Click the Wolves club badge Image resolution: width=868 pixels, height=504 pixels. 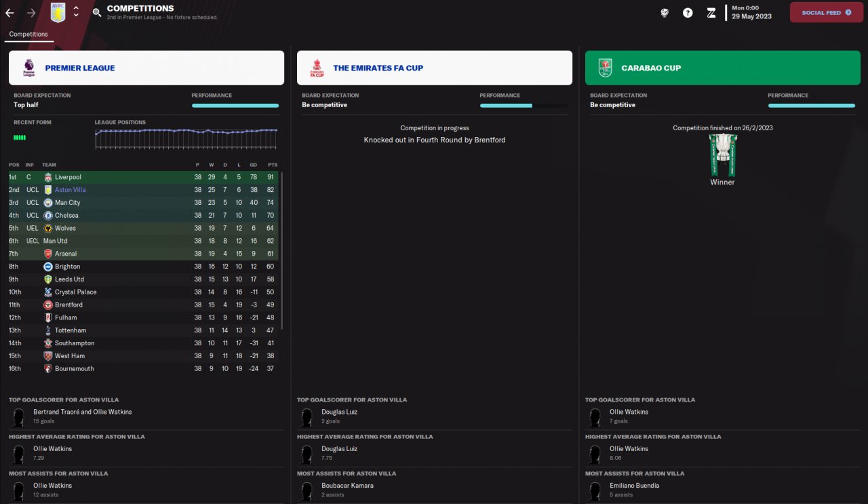pyautogui.click(x=48, y=229)
